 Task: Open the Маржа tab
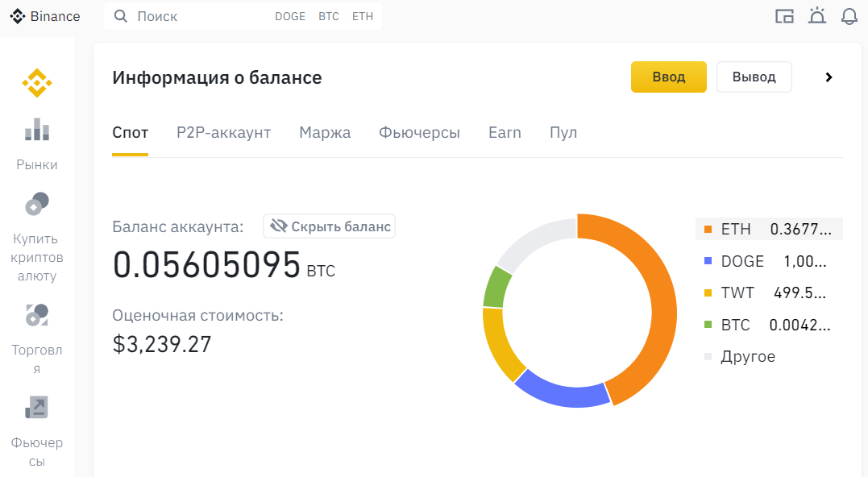coord(325,133)
